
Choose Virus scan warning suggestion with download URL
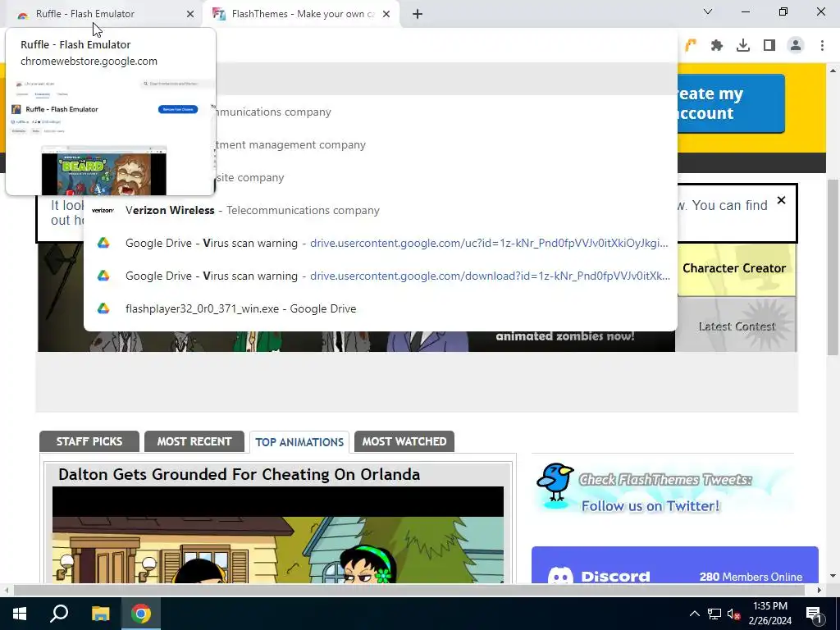pyautogui.click(x=381, y=276)
